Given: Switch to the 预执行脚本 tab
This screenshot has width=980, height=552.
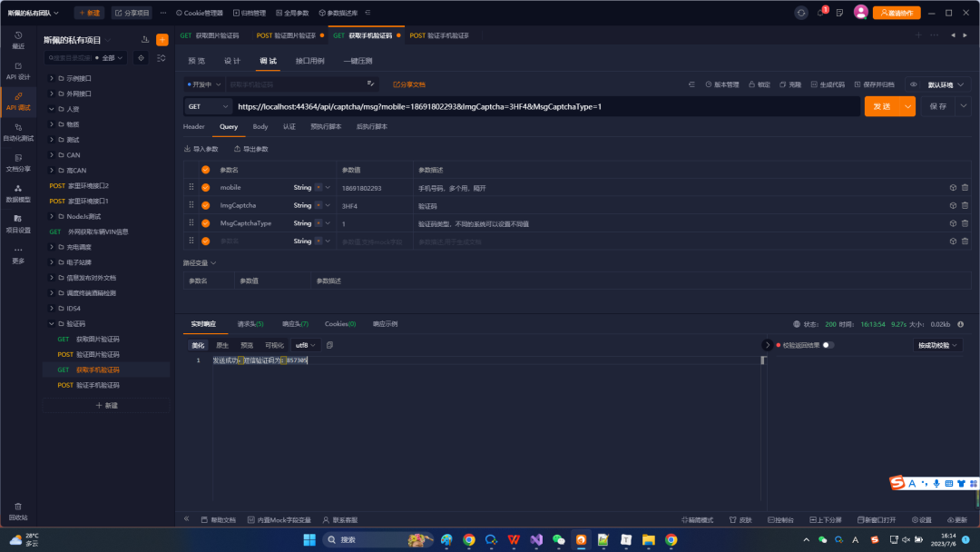Looking at the screenshot, I should pyautogui.click(x=326, y=127).
